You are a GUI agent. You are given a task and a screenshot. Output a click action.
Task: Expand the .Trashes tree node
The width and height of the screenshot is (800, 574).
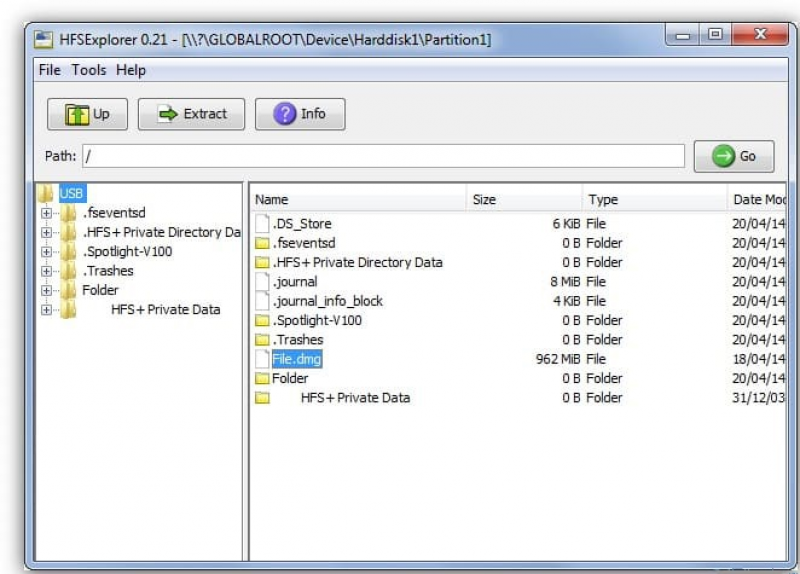coord(46,271)
